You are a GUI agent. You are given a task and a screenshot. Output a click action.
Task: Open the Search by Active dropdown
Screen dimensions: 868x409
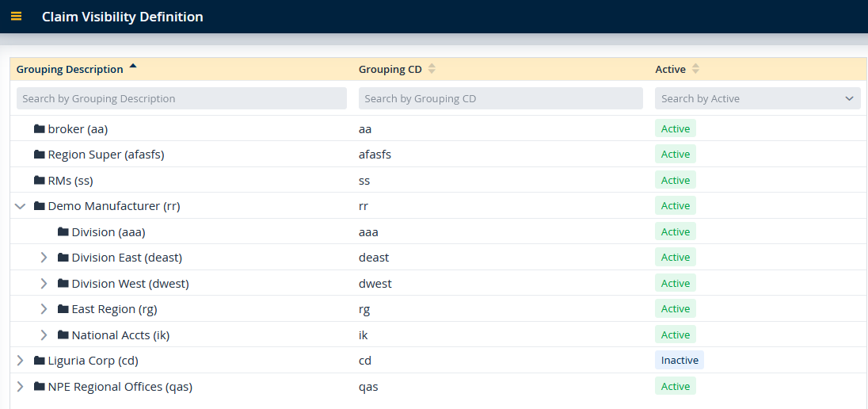(757, 98)
